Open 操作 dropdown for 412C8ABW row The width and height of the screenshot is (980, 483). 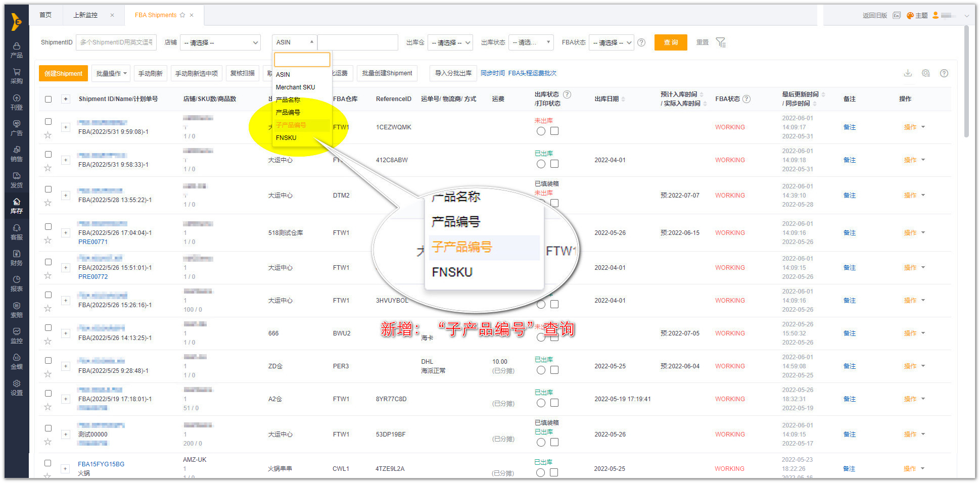tap(914, 160)
